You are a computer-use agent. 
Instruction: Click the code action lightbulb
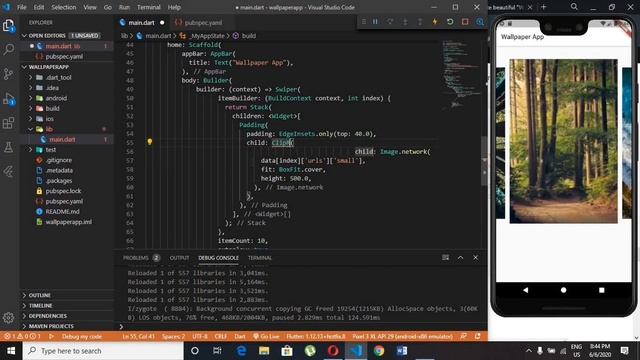point(150,142)
